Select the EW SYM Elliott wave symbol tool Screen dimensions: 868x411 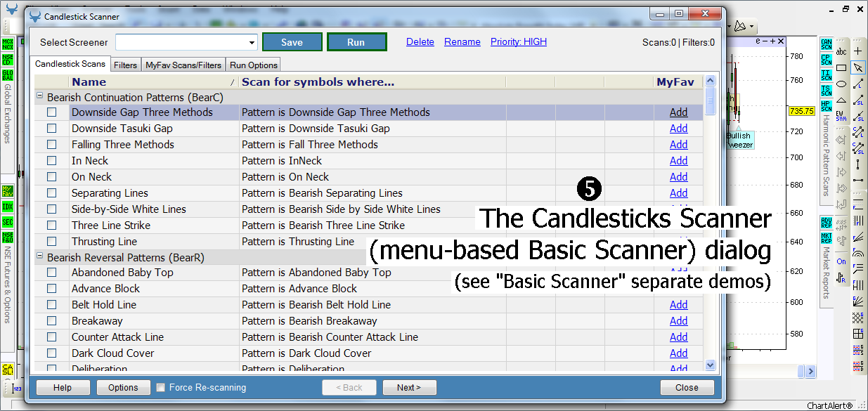841,117
